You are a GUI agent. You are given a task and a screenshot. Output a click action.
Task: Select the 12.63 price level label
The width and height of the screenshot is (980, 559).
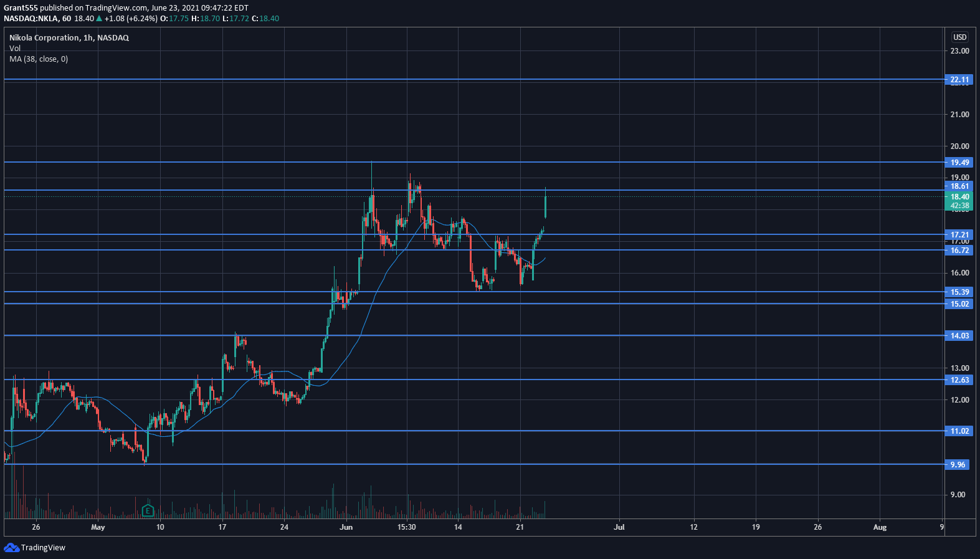pos(959,380)
